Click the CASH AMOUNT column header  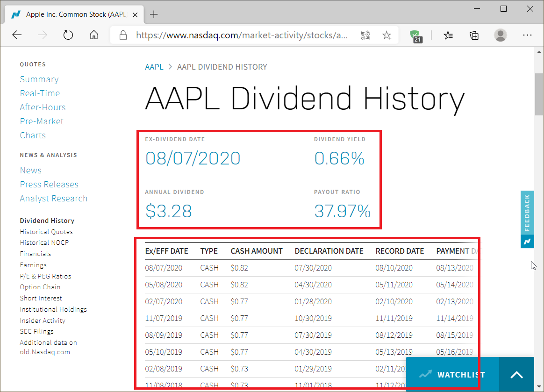click(x=257, y=251)
